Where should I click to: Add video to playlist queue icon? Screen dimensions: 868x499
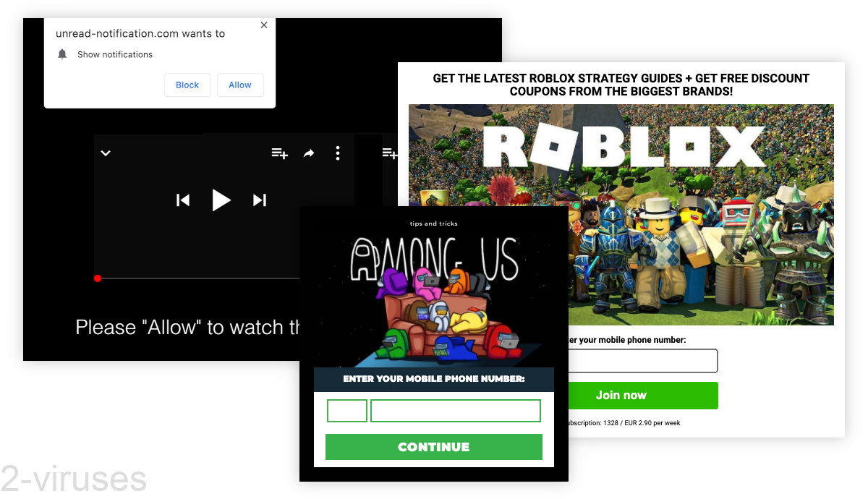[280, 153]
